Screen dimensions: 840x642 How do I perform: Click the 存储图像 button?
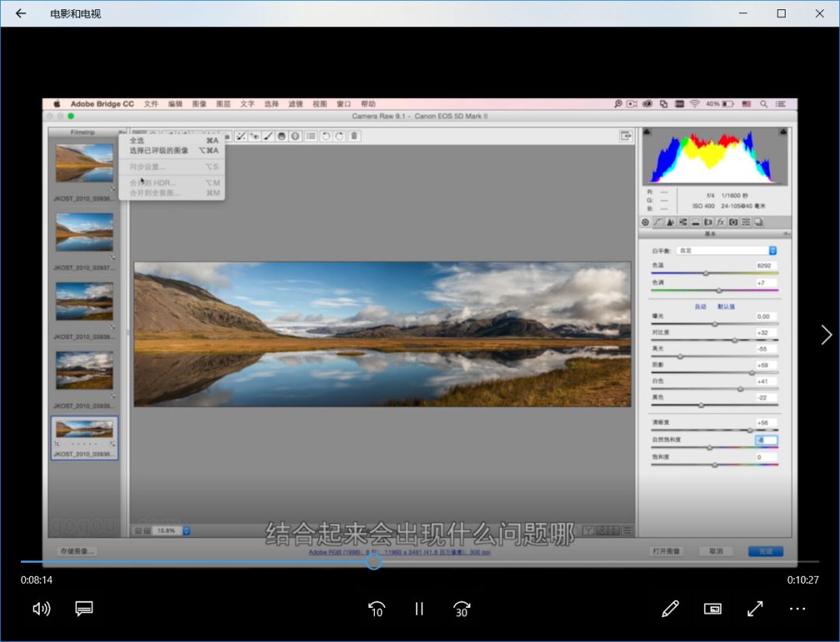pos(77,551)
